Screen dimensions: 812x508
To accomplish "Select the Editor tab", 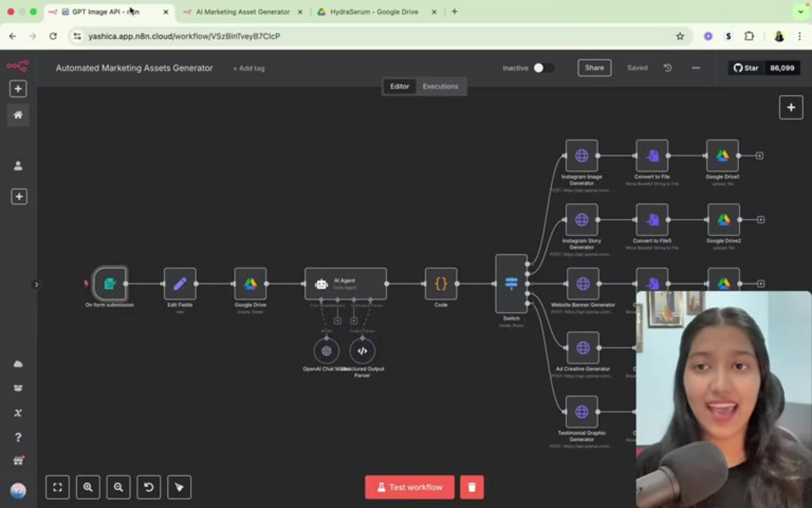I will [399, 86].
